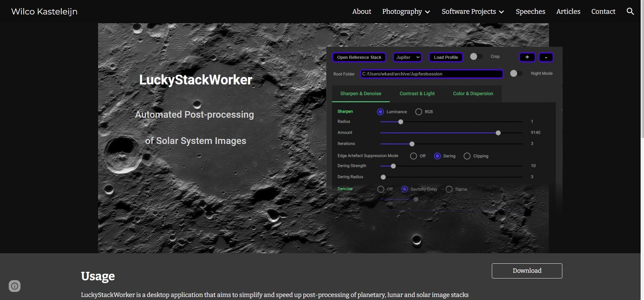Expand the Software Projects menu chevron
The height and width of the screenshot is (300, 644).
click(x=501, y=12)
